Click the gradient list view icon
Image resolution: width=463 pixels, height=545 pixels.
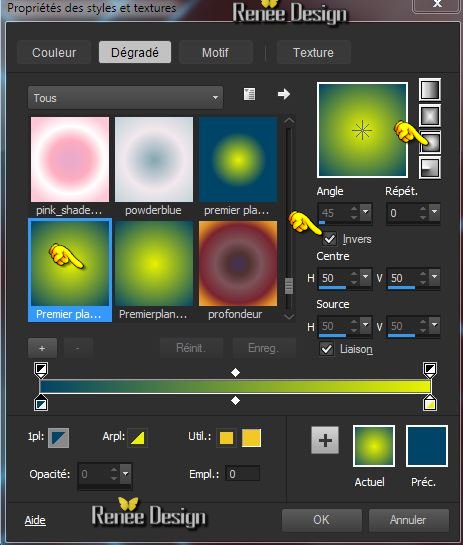click(x=249, y=94)
